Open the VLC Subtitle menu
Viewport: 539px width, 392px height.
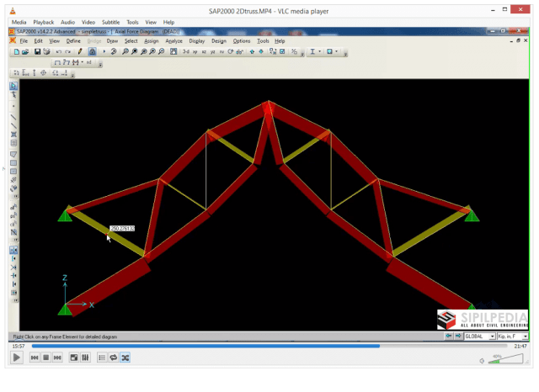click(110, 22)
